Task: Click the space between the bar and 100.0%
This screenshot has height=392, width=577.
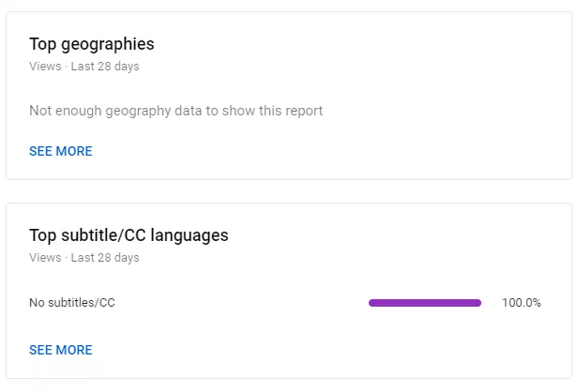Action: [492, 303]
